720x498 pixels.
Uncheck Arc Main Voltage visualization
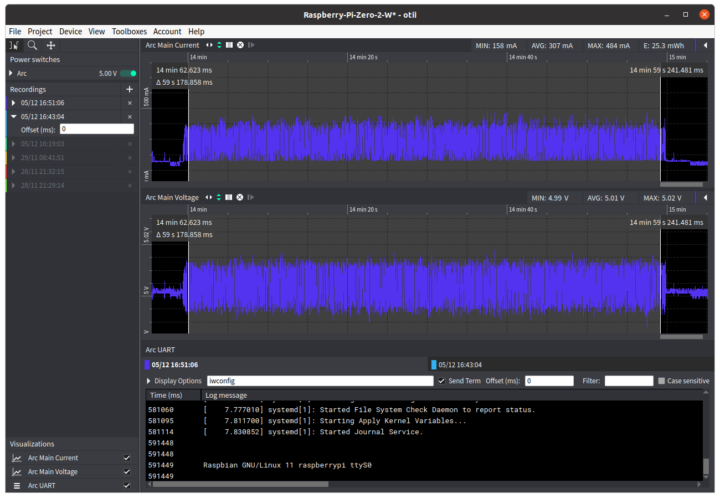127,472
